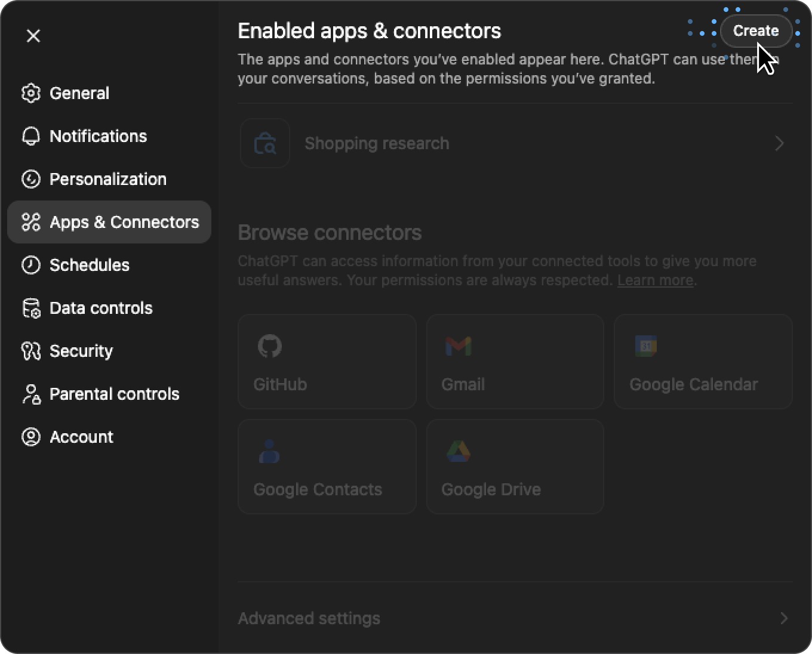The image size is (812, 654).
Task: Click the Gmail connector icon
Action: click(x=457, y=346)
